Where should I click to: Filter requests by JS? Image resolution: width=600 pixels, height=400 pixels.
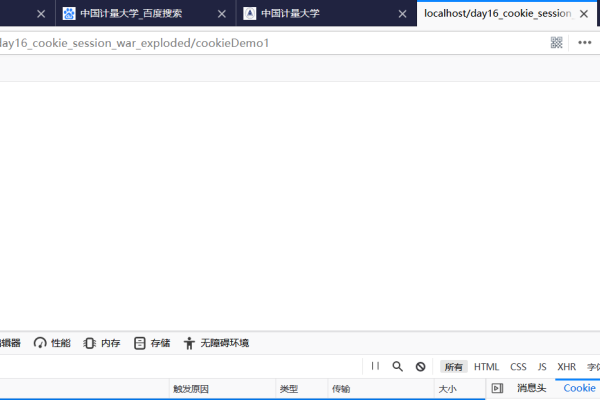coord(542,367)
